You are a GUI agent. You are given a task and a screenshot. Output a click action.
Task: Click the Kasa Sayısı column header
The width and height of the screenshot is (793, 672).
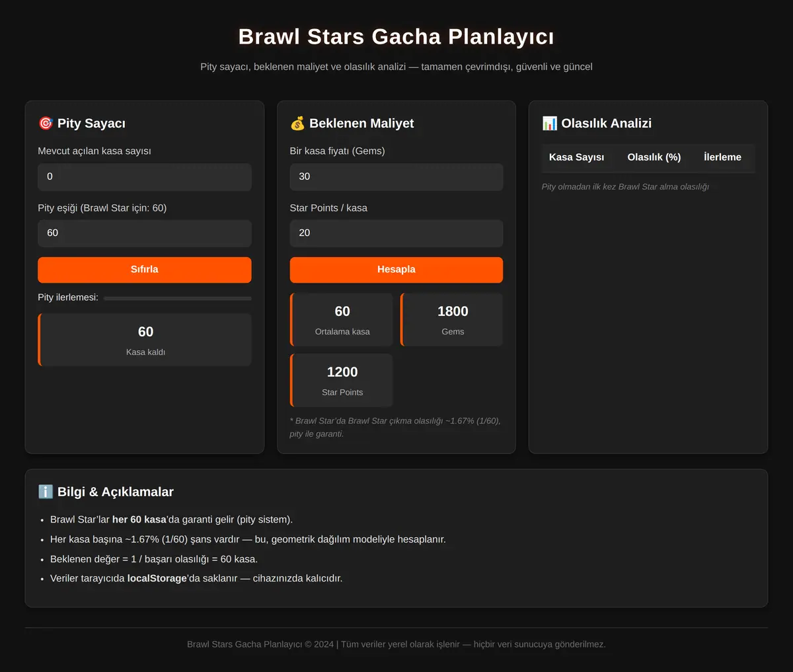576,157
